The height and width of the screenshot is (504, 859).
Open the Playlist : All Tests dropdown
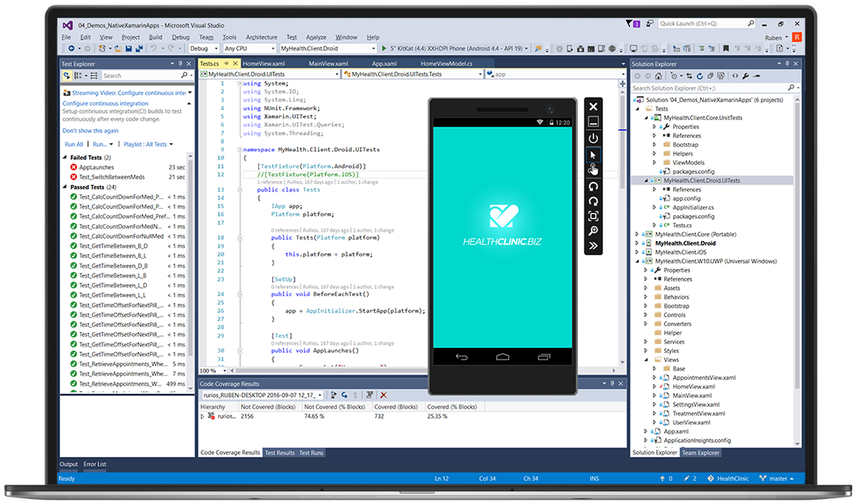click(x=148, y=144)
